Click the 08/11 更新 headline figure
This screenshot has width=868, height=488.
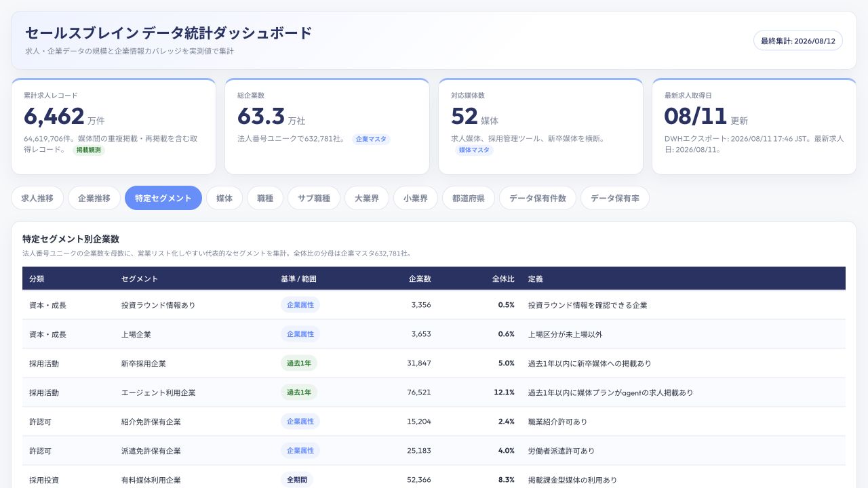point(706,117)
